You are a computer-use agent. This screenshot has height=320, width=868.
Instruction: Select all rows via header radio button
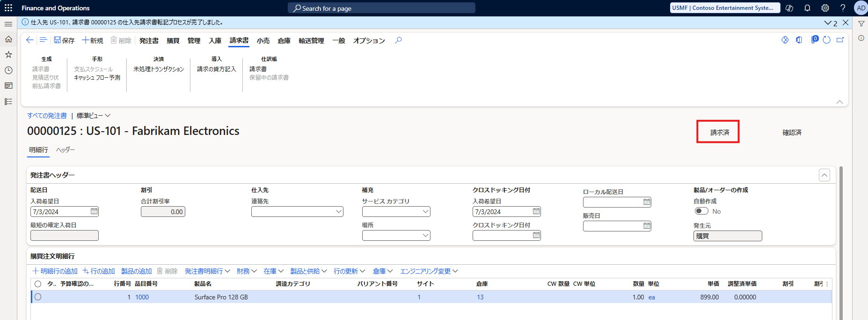tap(38, 284)
